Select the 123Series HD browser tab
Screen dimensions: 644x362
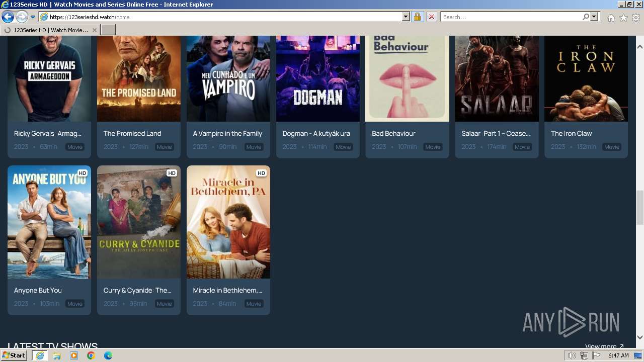tap(50, 30)
